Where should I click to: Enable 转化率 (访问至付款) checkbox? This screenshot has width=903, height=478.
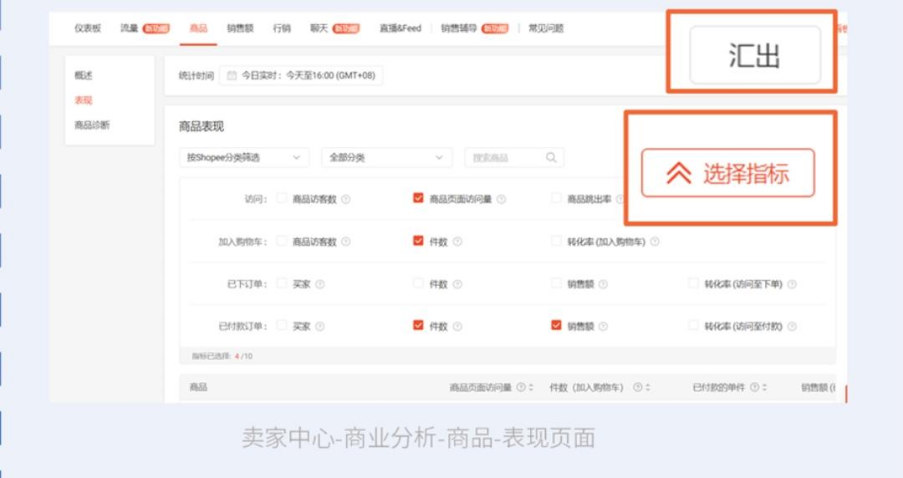tap(693, 325)
